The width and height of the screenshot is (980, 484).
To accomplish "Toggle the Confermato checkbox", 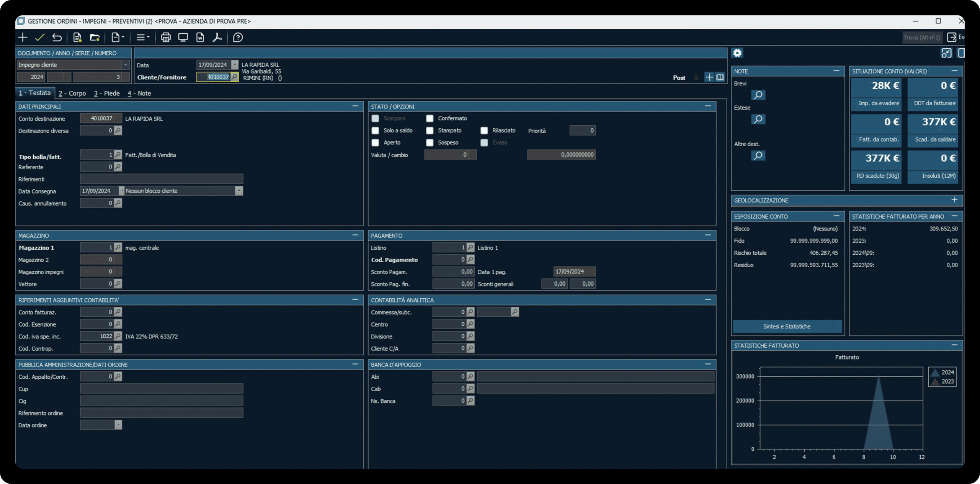I will [x=430, y=118].
